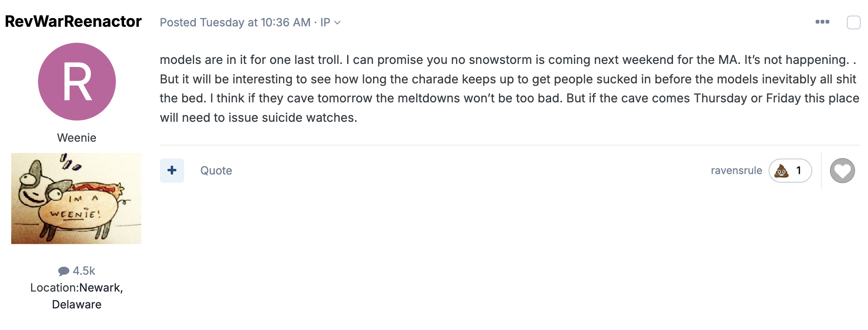Open the post options three-dot menu
The height and width of the screenshot is (330, 868).
click(822, 22)
